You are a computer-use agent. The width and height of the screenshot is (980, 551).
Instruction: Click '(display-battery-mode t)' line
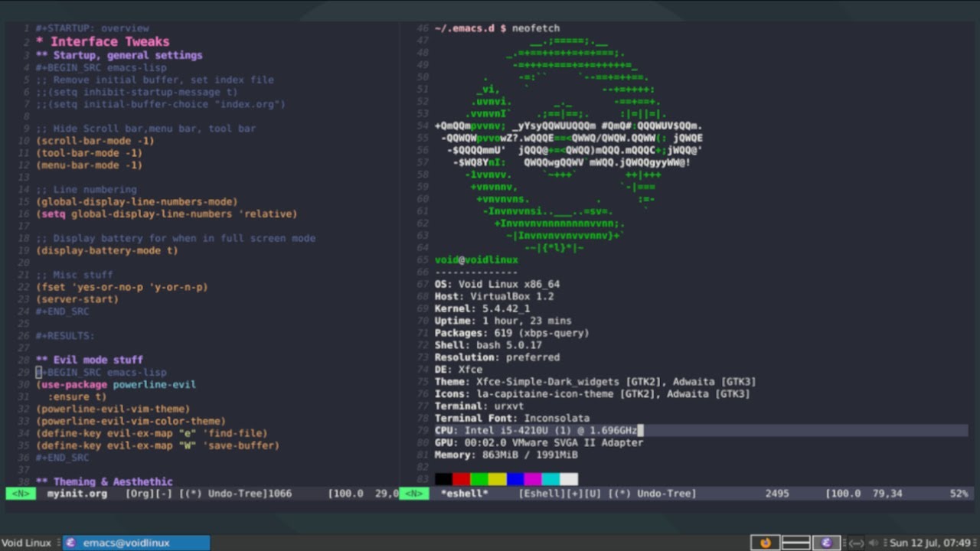pyautogui.click(x=107, y=251)
